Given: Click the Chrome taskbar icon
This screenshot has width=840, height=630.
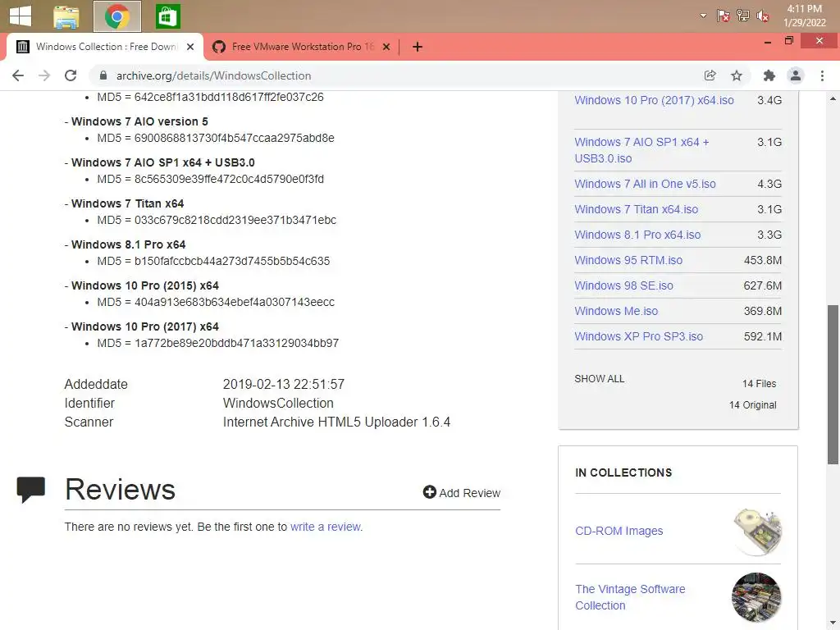Looking at the screenshot, I should 117,16.
